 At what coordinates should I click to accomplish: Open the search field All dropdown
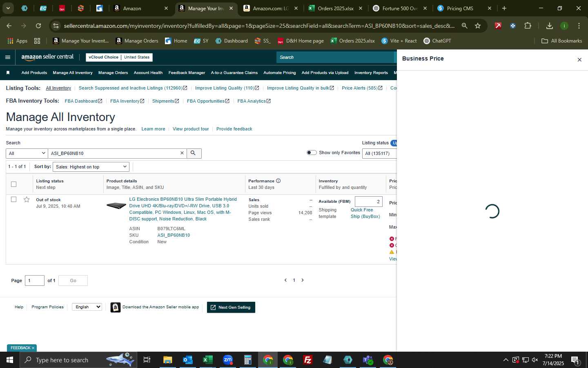tap(27, 153)
